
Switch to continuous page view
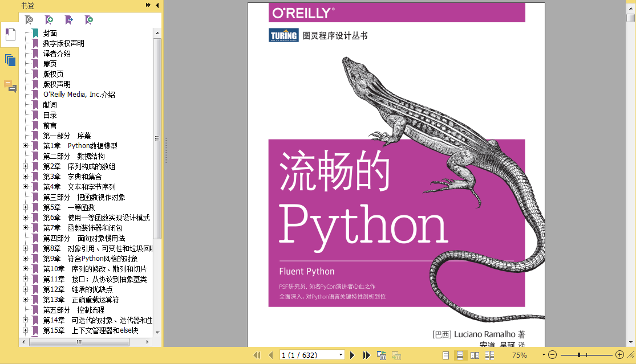tap(460, 355)
